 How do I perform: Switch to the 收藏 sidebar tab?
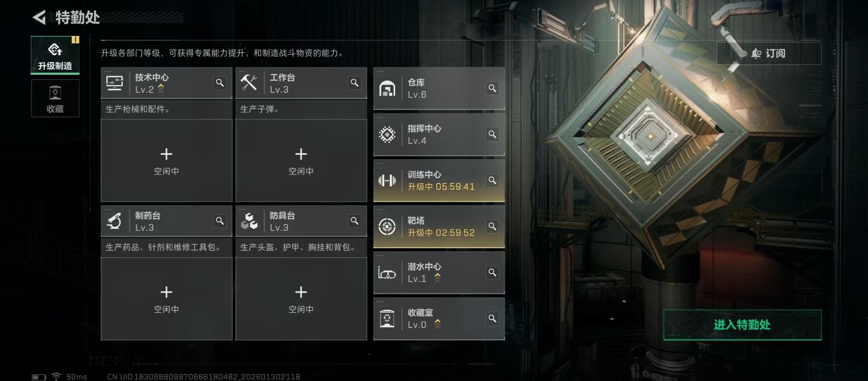point(55,98)
